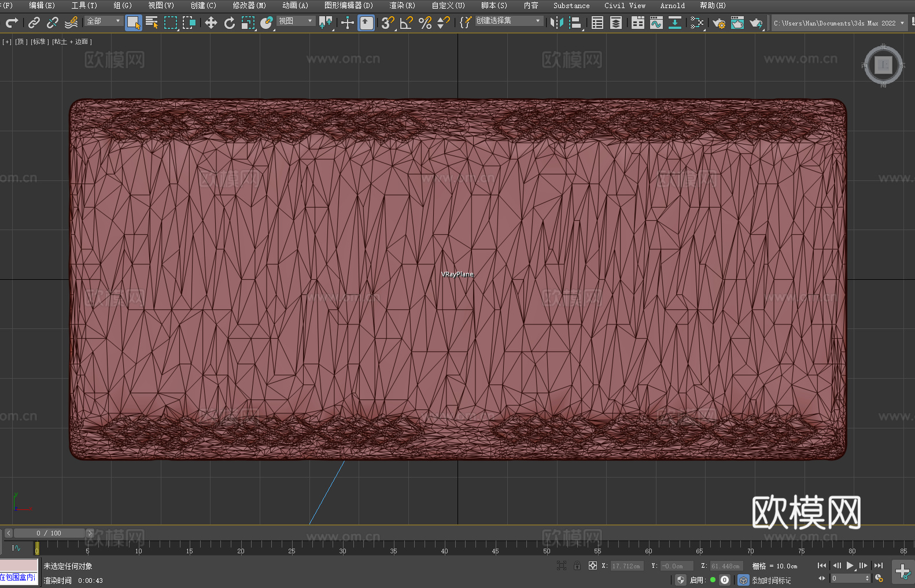
Task: Click the time slider left arrow
Action: (8, 533)
